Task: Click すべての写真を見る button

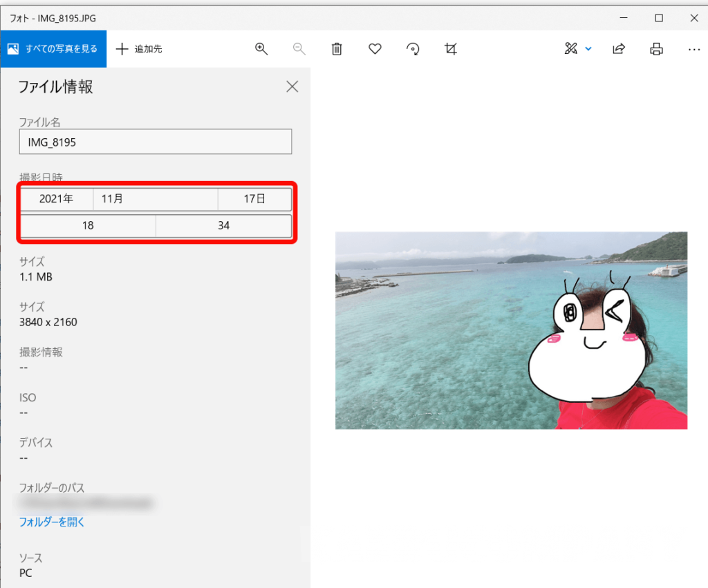Action: point(53,49)
